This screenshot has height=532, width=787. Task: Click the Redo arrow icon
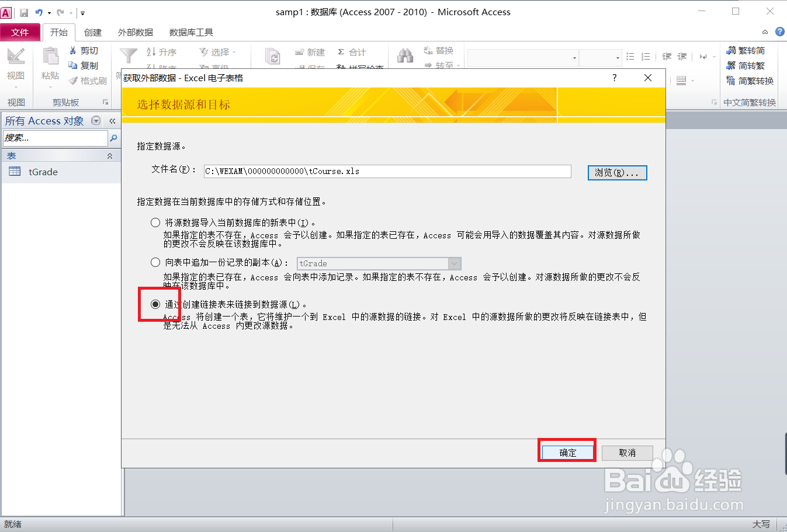[x=60, y=12]
